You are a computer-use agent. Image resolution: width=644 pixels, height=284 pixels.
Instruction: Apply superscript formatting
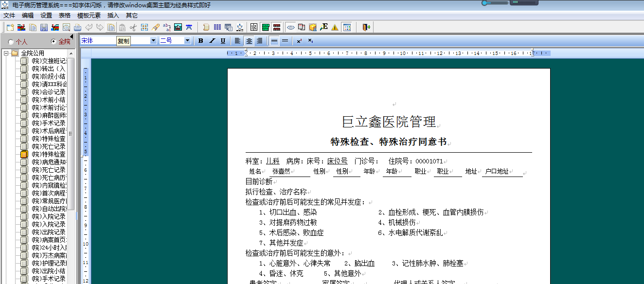tap(299, 41)
